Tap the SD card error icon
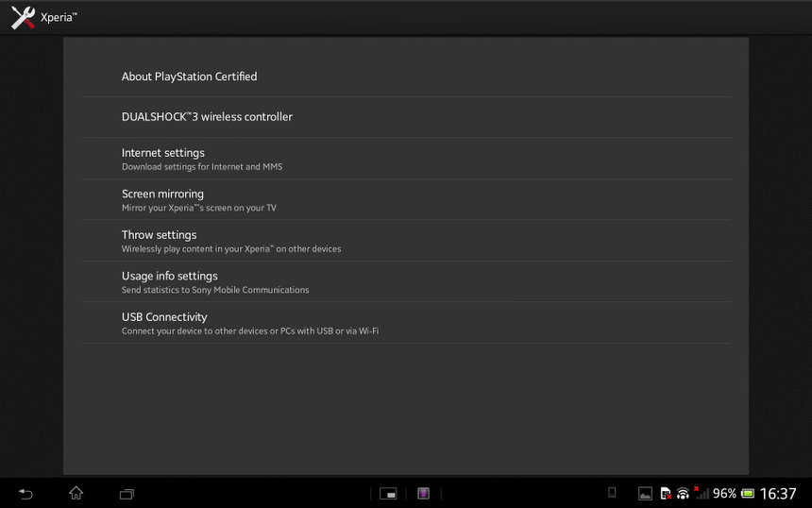812x508 pixels. point(665,493)
